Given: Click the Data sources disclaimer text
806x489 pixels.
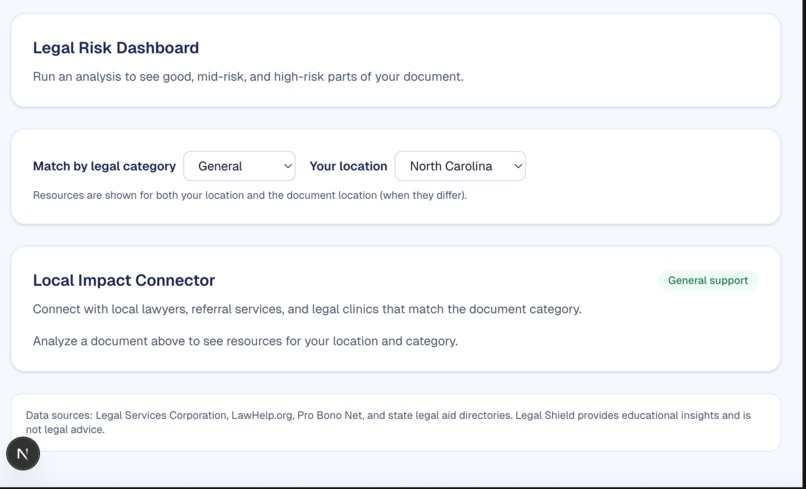Looking at the screenshot, I should [388, 422].
